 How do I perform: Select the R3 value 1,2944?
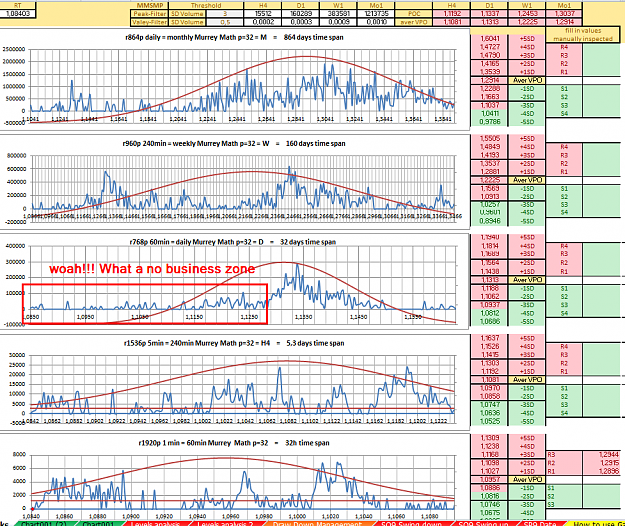pos(602,454)
